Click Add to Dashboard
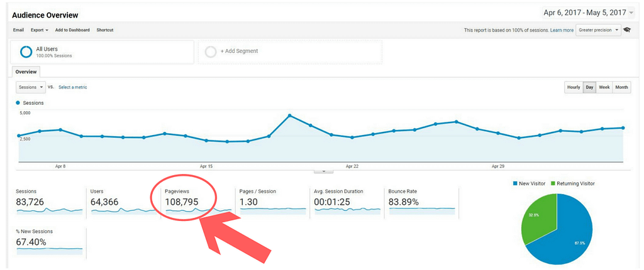Viewport: 644px width, 270px height. click(x=72, y=30)
